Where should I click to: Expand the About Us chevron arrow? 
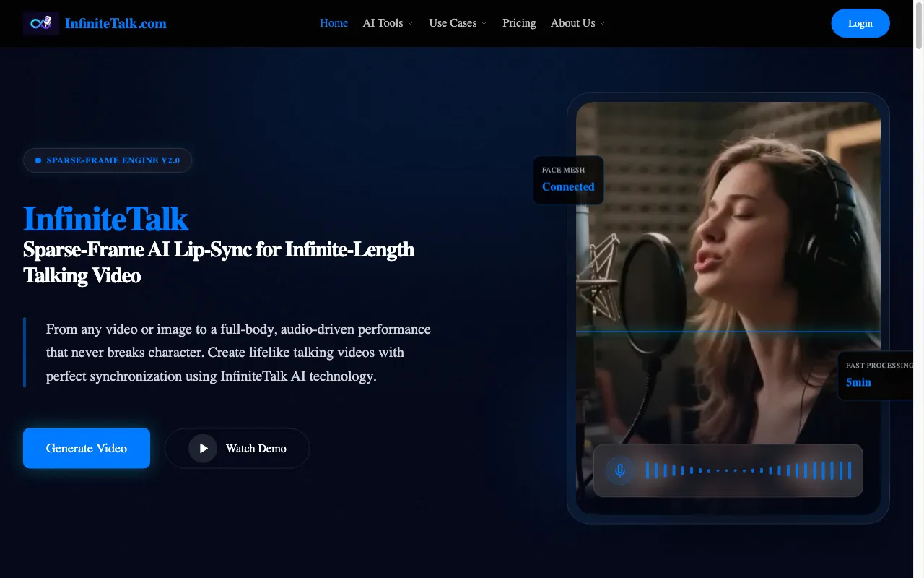pyautogui.click(x=603, y=23)
